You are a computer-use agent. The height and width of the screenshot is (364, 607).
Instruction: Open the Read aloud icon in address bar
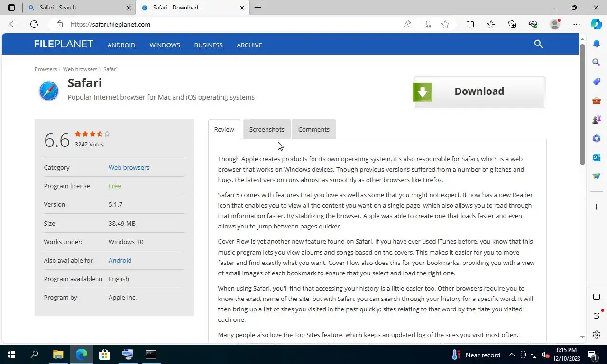click(407, 24)
